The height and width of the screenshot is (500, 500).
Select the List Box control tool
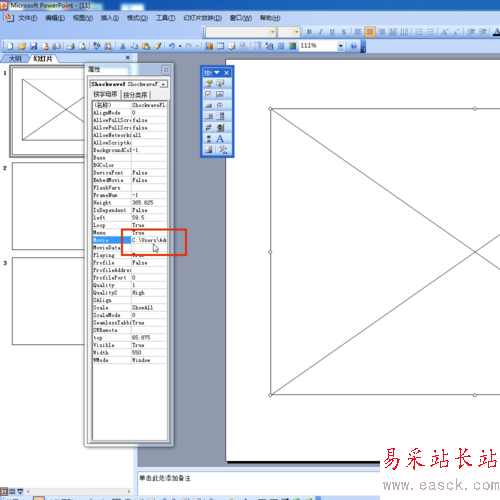pos(220,116)
